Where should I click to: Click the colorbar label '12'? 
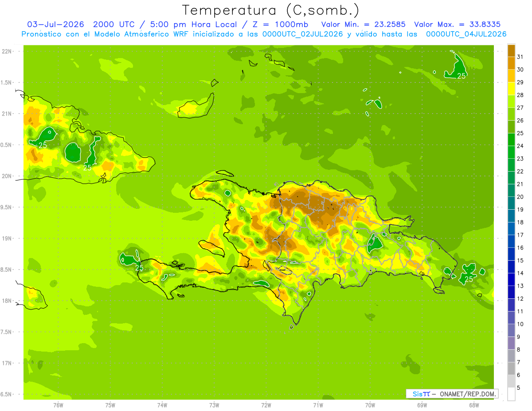click(520, 299)
